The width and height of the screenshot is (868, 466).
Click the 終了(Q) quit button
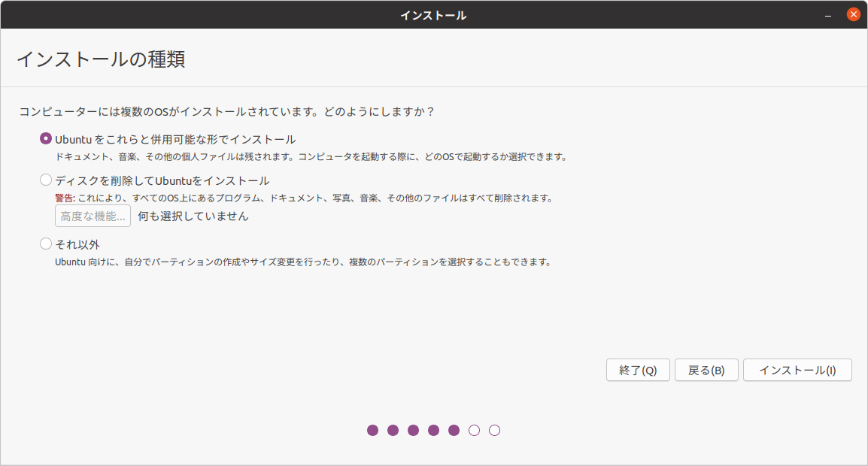(638, 371)
